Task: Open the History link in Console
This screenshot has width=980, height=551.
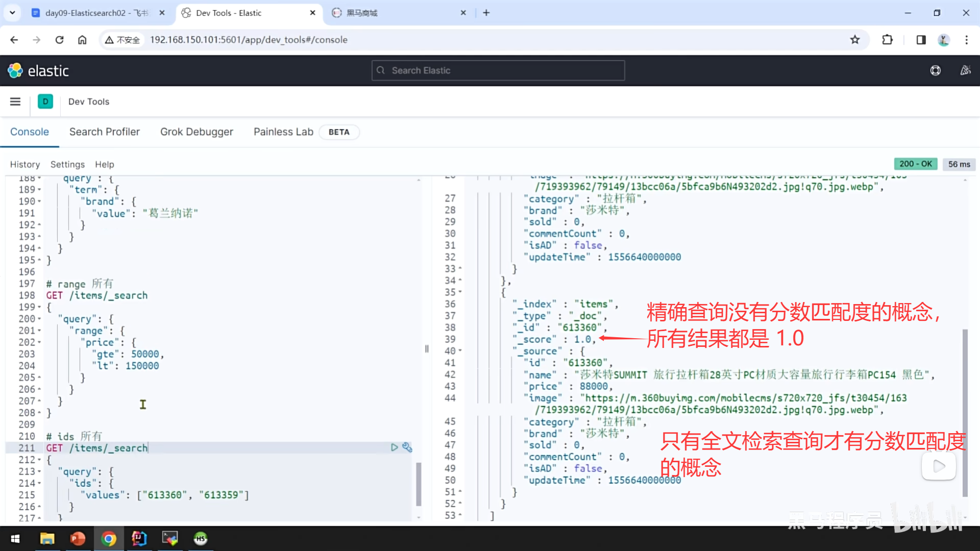Action: (24, 164)
